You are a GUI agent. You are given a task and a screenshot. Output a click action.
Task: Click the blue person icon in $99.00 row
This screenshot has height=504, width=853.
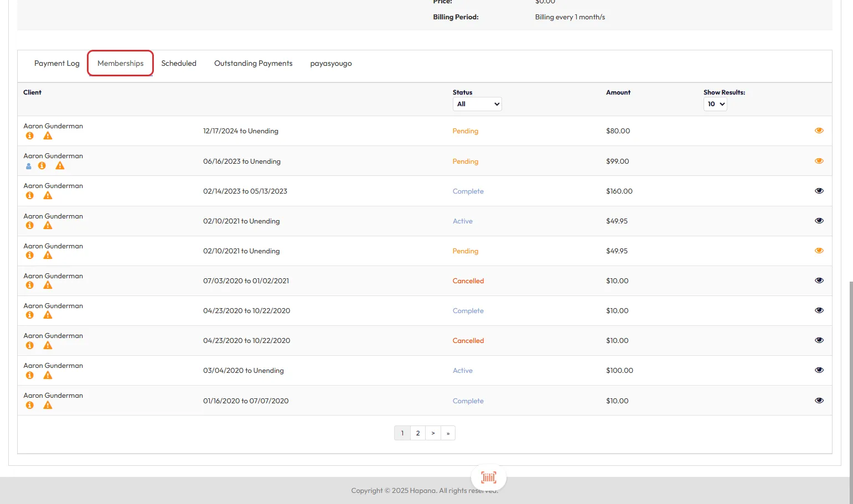click(x=29, y=166)
